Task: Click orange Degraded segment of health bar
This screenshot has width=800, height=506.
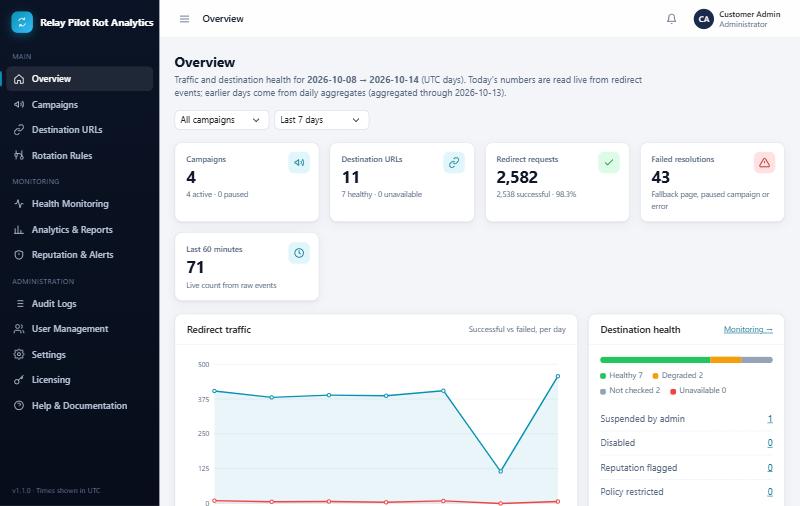Action: pos(726,360)
